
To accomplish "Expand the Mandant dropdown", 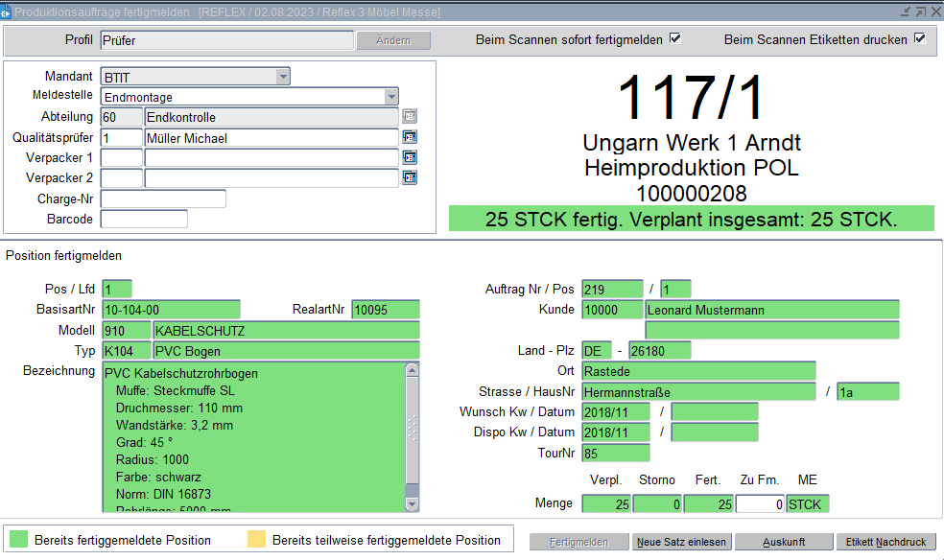I will tap(282, 77).
